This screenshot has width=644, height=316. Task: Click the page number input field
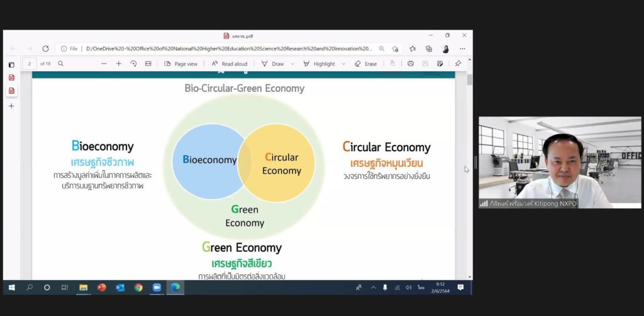[30, 64]
